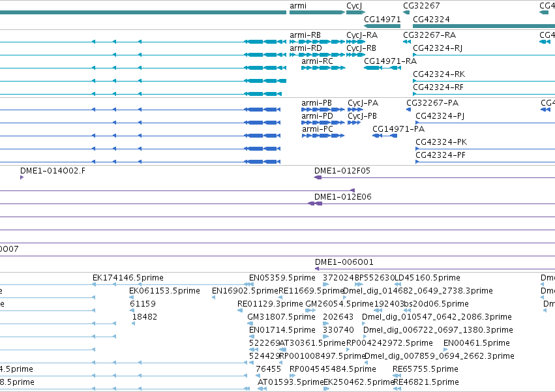This screenshot has width=555, height=392.
Task: Click the EN16902.5prime EST label
Action: (x=245, y=291)
